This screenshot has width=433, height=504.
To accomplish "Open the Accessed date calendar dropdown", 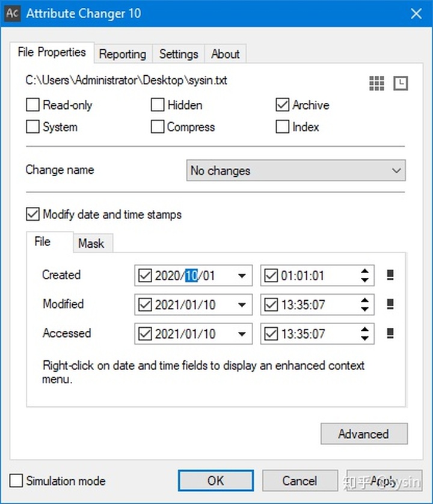I will [242, 334].
